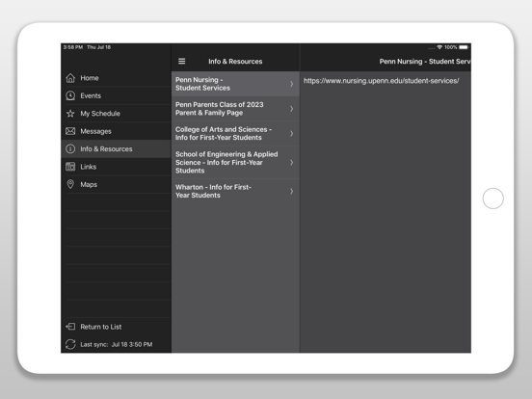Select Info & Resources in sidebar
Screen dimensions: 532x399
coord(116,149)
